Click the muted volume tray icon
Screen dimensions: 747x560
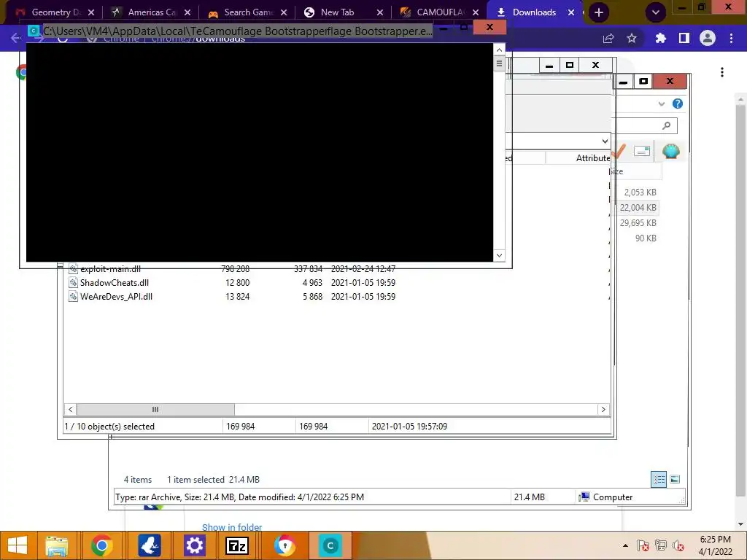click(x=678, y=545)
